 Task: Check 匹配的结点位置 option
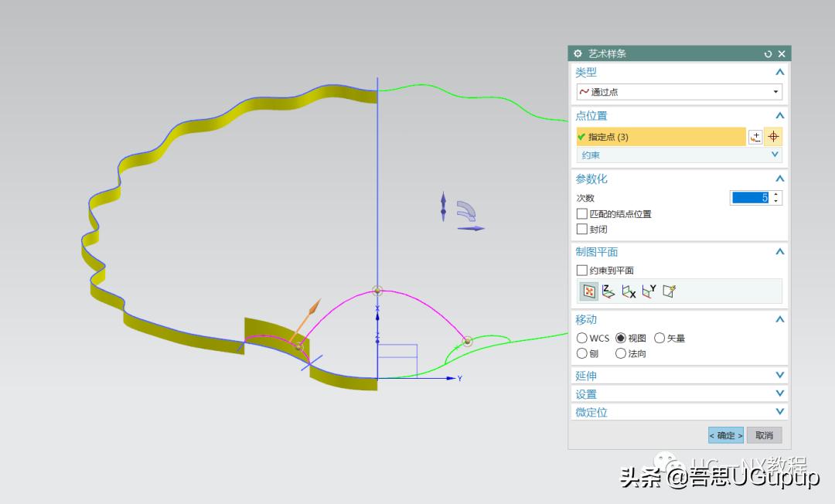[581, 214]
